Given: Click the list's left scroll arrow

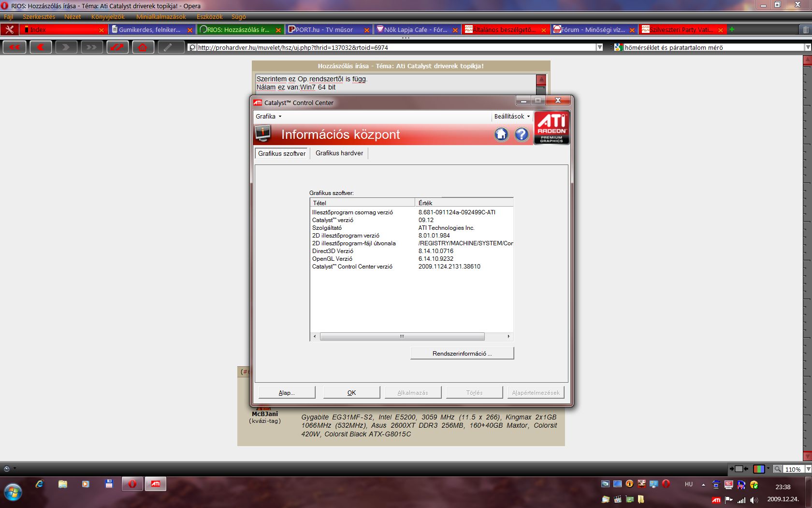Looking at the screenshot, I should [315, 336].
